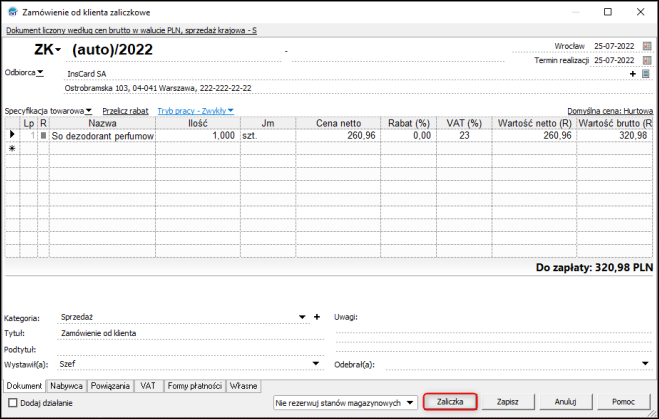Open calendar icon next to Termin realizacji

[x=647, y=61]
